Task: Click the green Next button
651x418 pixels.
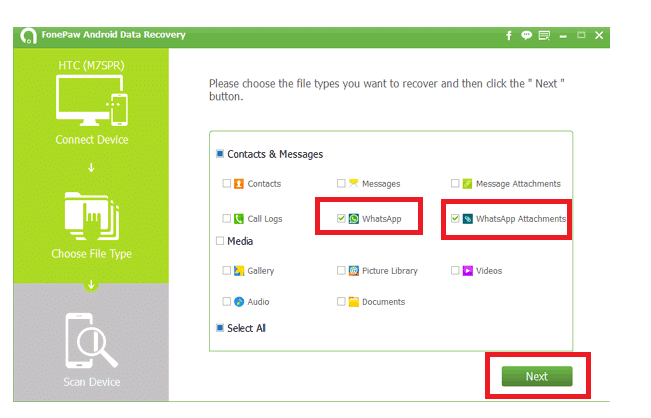Action: [x=537, y=376]
